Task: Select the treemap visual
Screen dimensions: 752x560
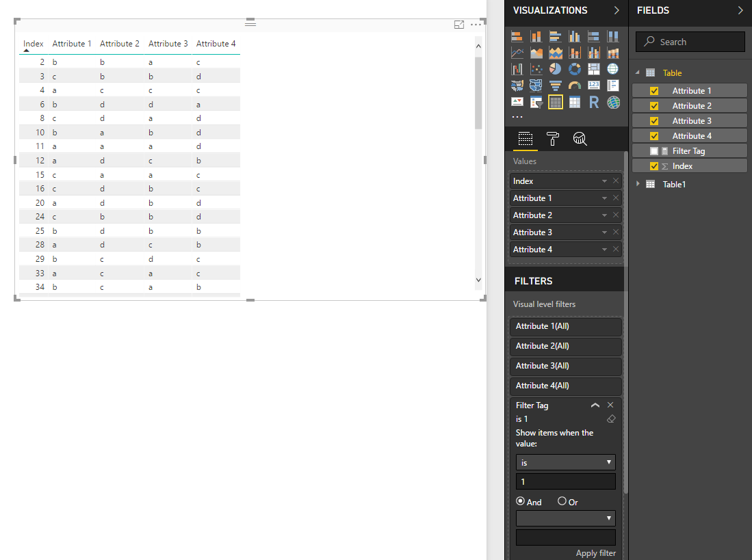Action: click(594, 69)
